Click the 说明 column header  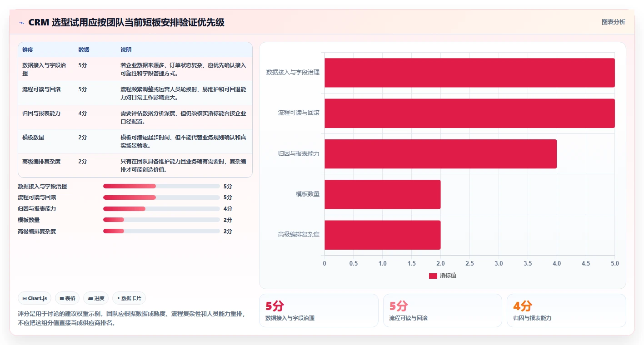tap(126, 49)
